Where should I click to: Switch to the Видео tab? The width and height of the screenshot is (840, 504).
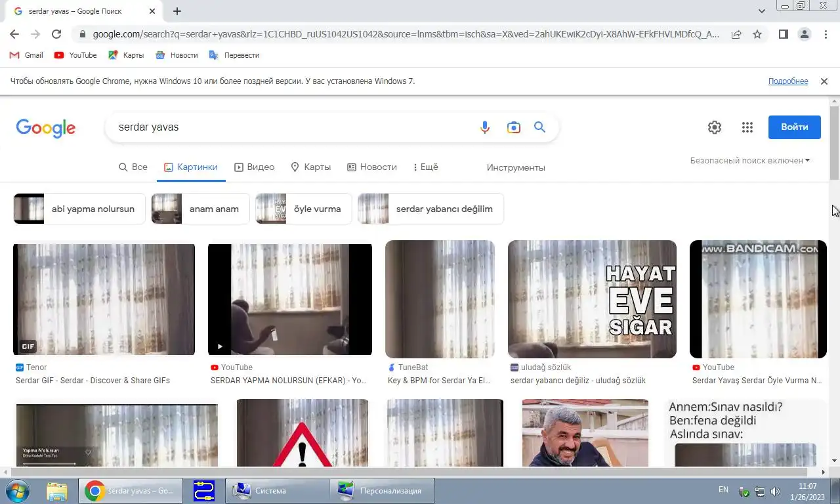(x=255, y=167)
